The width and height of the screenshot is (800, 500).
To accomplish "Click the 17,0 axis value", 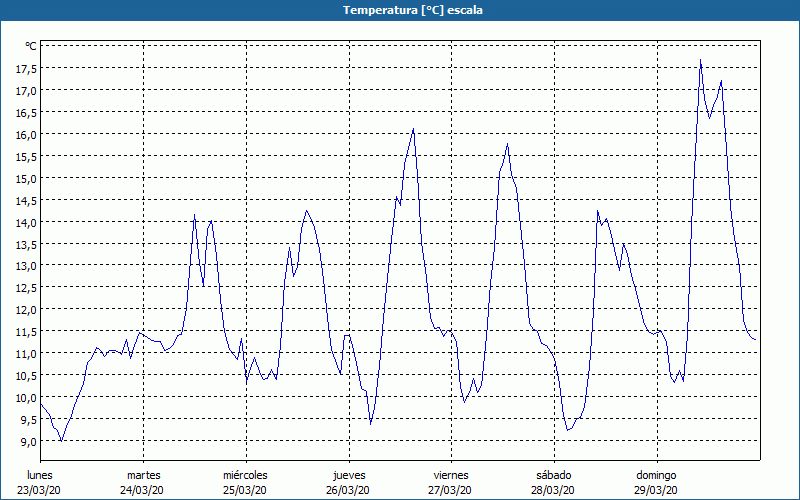I will click(26, 90).
